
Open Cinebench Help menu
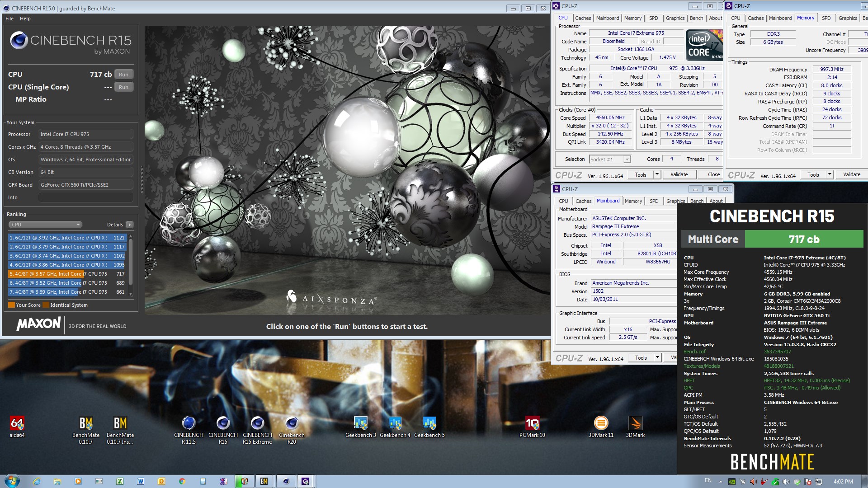point(25,19)
